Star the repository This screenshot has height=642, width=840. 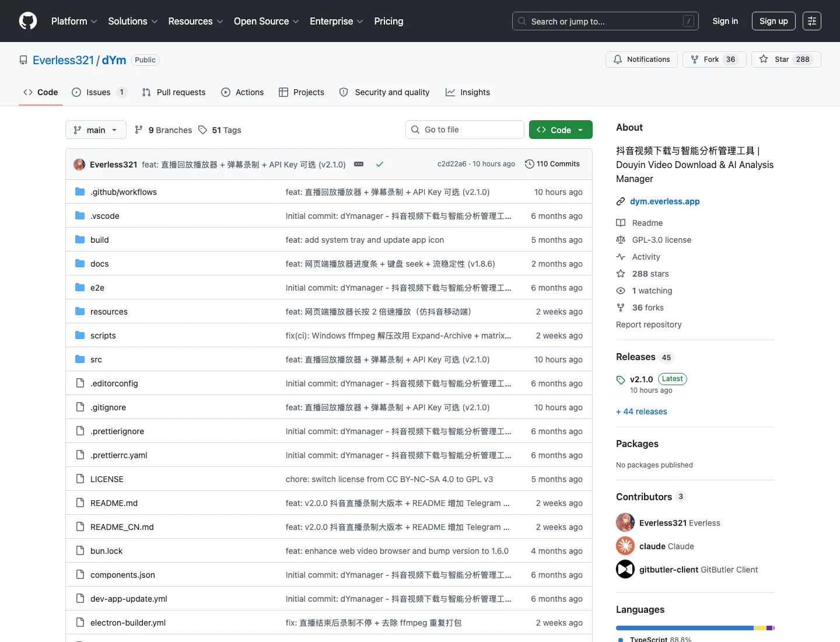786,60
